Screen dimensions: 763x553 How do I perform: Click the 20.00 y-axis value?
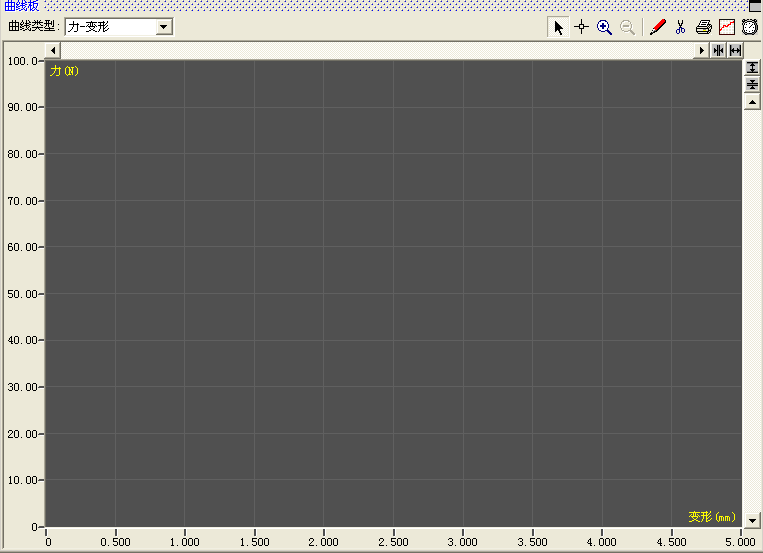point(22,434)
